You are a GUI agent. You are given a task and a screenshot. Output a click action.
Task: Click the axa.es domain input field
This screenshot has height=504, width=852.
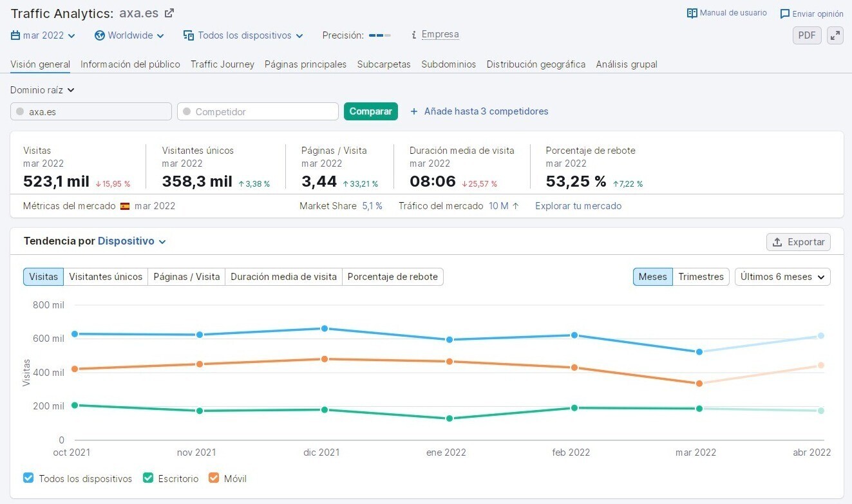(91, 111)
